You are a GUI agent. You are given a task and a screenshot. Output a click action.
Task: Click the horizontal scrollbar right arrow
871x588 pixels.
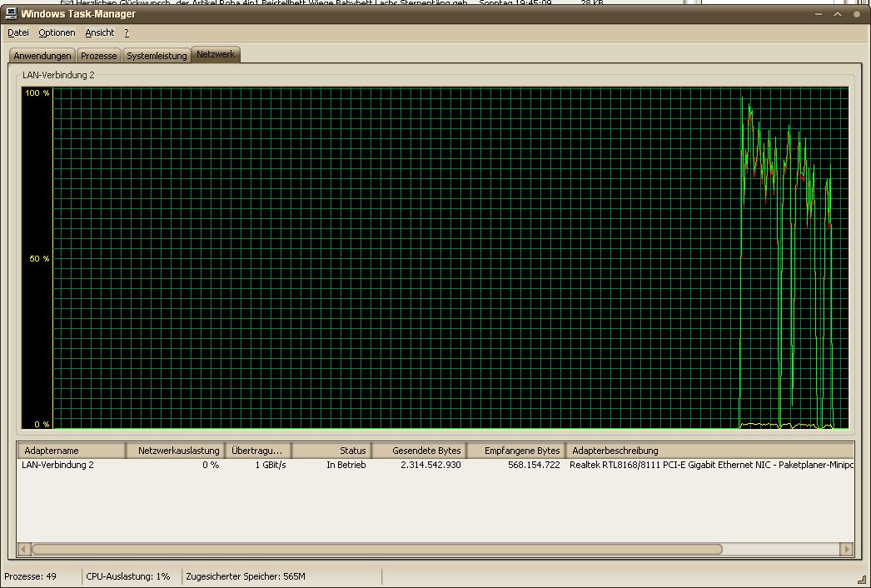[847, 549]
